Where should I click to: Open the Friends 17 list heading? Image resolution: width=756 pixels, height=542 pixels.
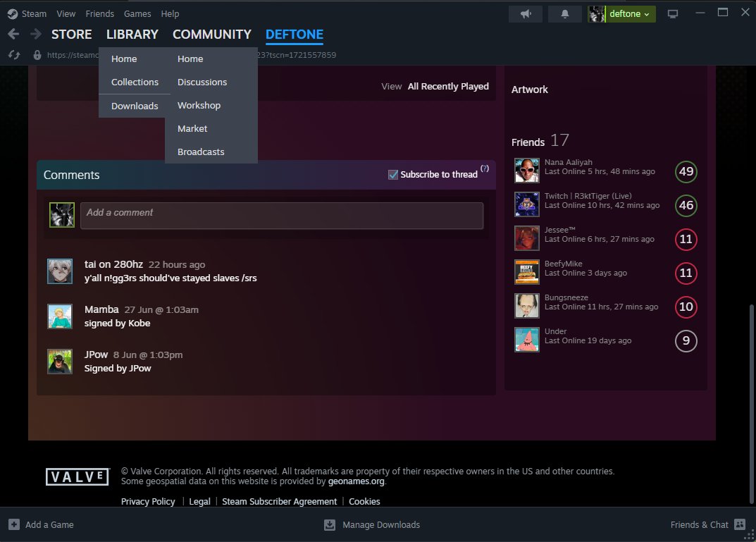point(540,141)
